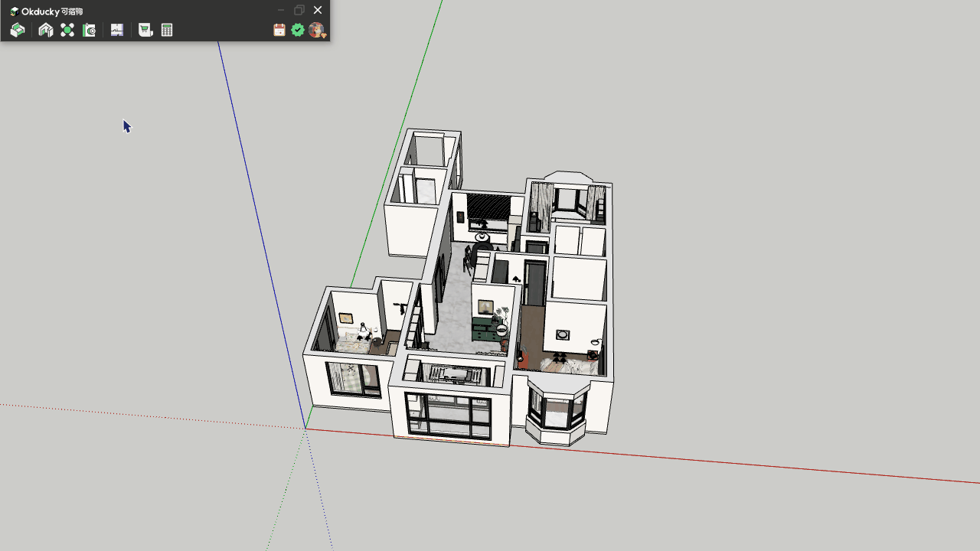
Task: Click the house building icon
Action: [x=46, y=30]
